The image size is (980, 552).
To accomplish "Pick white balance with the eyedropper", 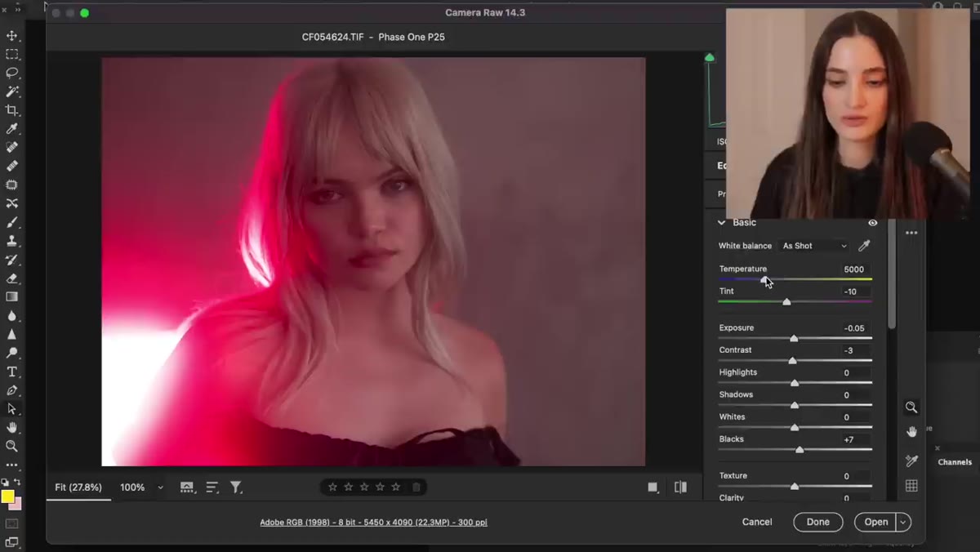I will click(x=864, y=245).
